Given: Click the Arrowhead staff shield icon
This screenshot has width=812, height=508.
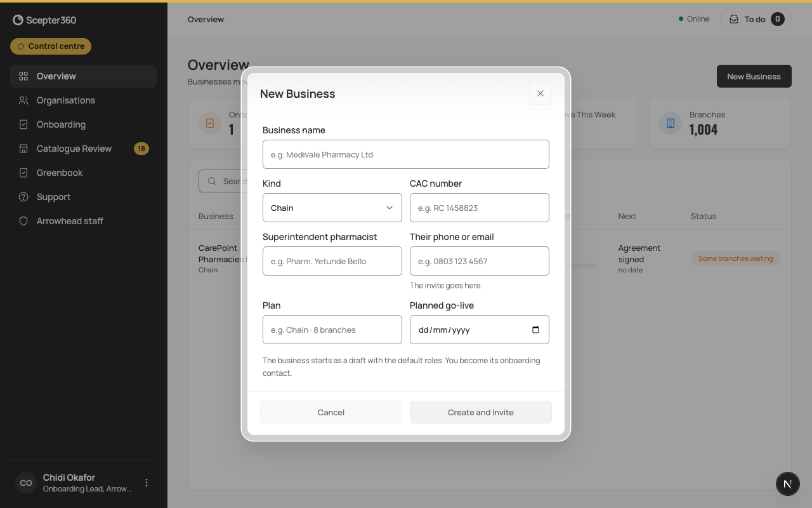Looking at the screenshot, I should point(23,221).
